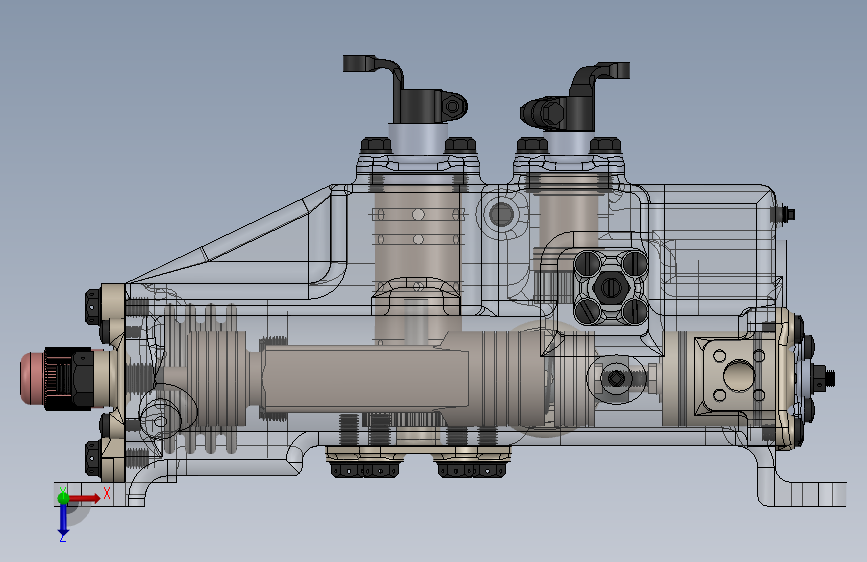Select the left cluster of black bolts underneath
This screenshot has width=867, height=562.
pyautogui.click(x=365, y=470)
